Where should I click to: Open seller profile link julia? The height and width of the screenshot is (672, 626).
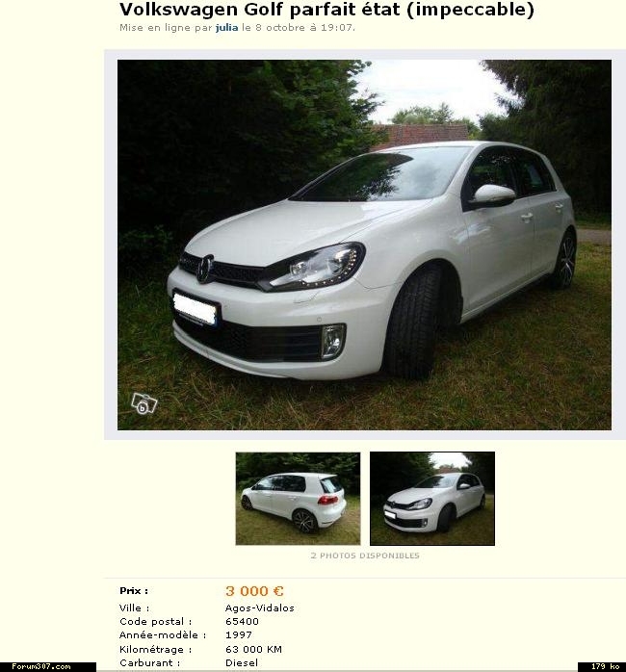pyautogui.click(x=226, y=27)
